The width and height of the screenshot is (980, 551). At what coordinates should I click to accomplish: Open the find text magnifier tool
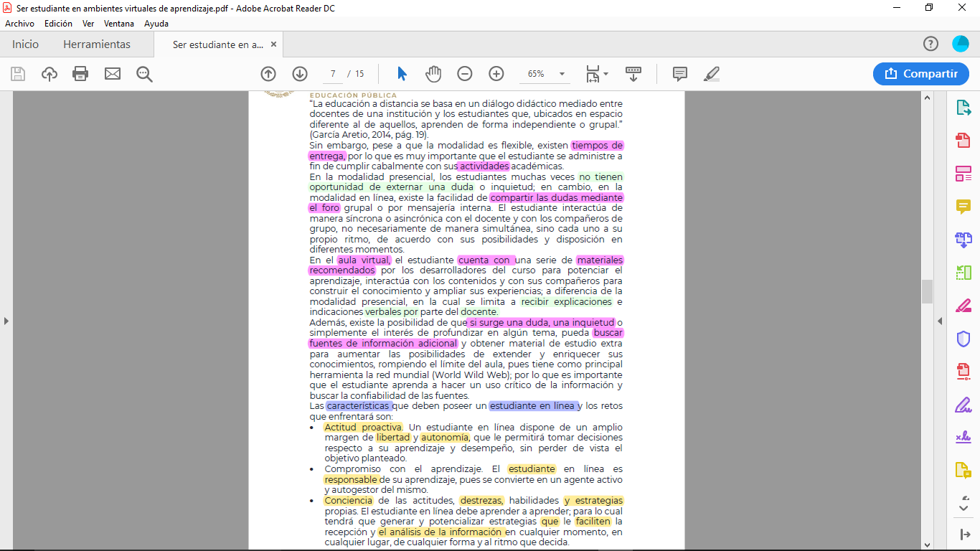click(144, 74)
